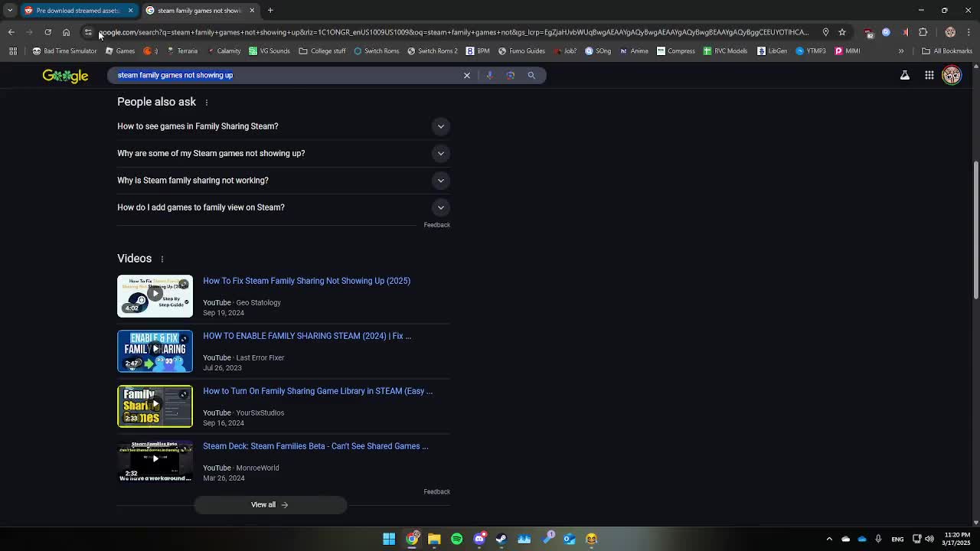Viewport: 980px width, 551px height.
Task: Open the Chrome three-dot menu
Action: click(969, 32)
